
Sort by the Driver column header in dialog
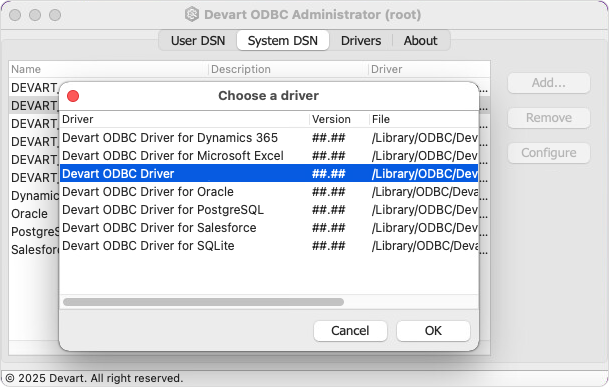[184, 119]
